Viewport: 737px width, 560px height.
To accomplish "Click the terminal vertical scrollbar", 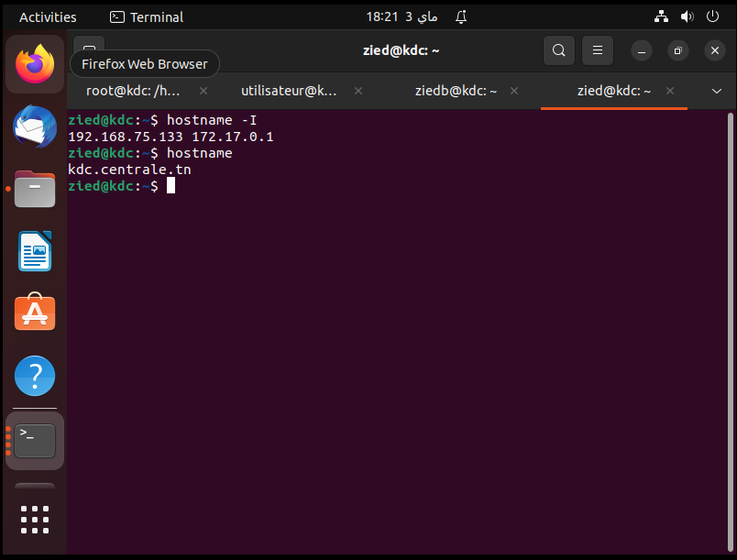I will 731,332.
